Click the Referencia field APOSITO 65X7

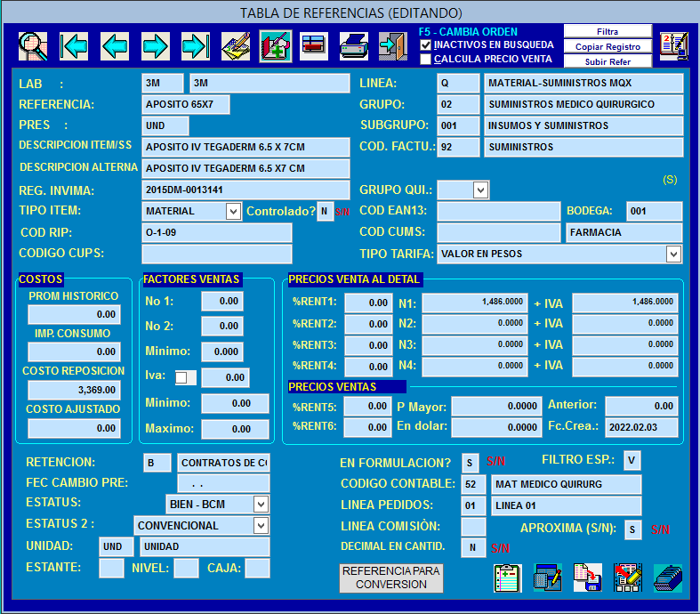pos(186,104)
